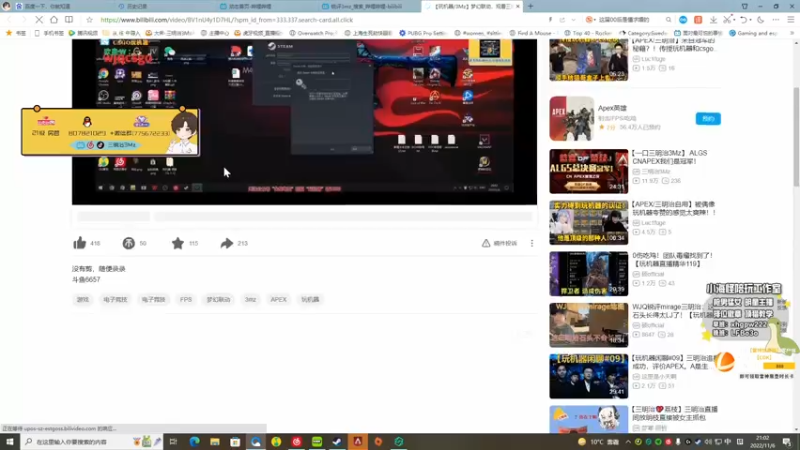Open the ALGS championship recommended video thumbnail
This screenshot has width=800, height=450.
click(x=588, y=171)
